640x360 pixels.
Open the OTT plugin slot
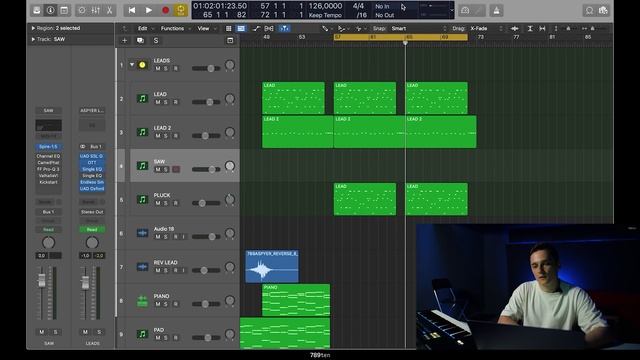[x=92, y=162]
